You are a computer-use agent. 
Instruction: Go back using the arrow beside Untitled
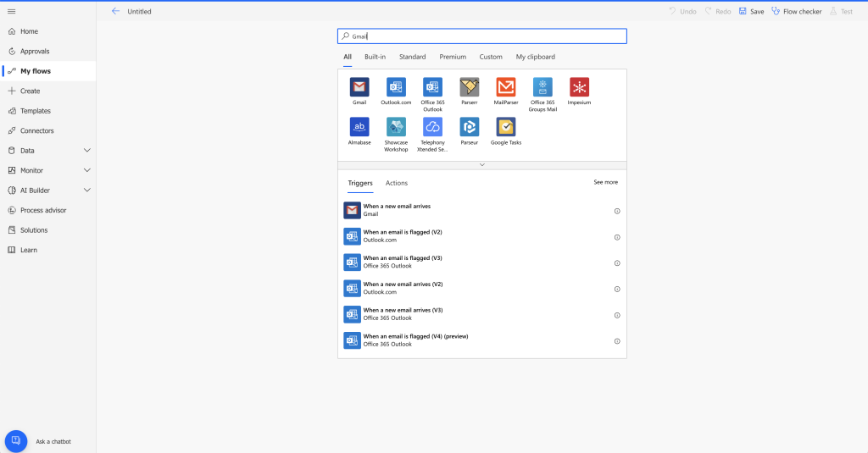(x=115, y=11)
